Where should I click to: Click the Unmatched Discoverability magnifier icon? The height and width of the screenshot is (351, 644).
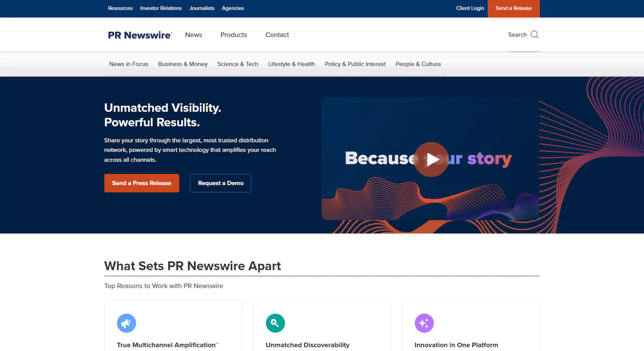point(275,323)
